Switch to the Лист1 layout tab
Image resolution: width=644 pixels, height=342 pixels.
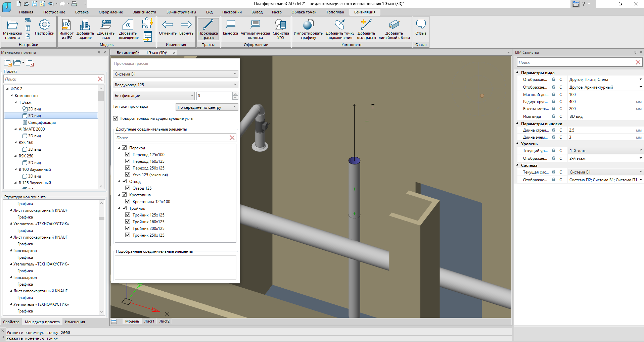pyautogui.click(x=149, y=321)
